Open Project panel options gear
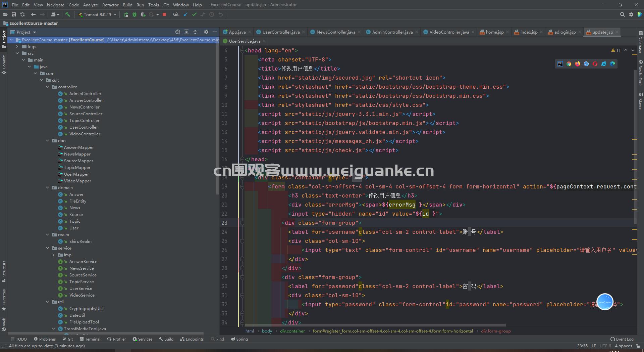 tap(206, 32)
